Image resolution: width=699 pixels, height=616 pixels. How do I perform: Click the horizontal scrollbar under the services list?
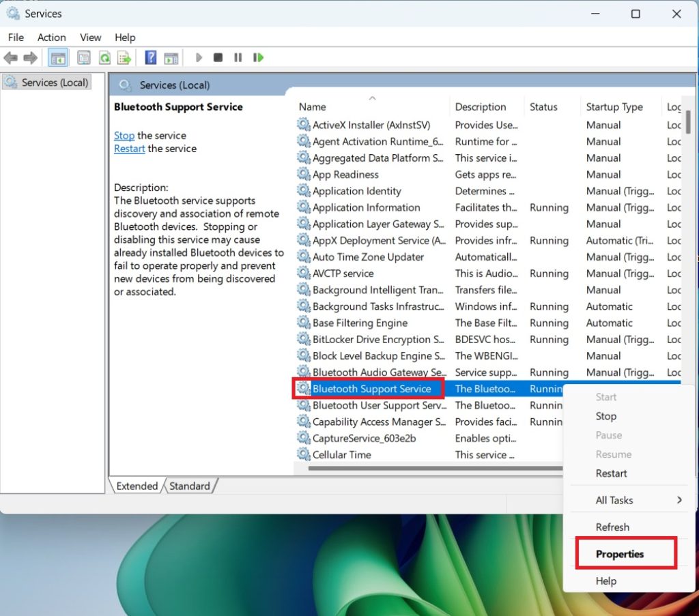pos(435,468)
